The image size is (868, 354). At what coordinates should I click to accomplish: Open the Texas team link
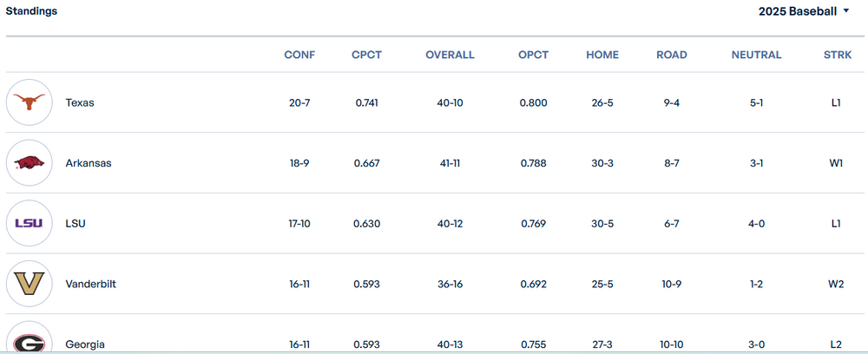[80, 102]
